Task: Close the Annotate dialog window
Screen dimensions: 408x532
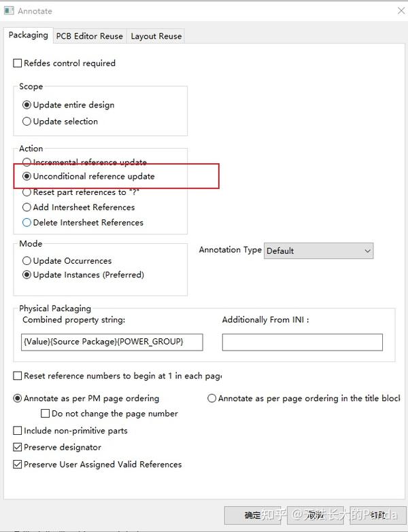Action: (x=400, y=11)
